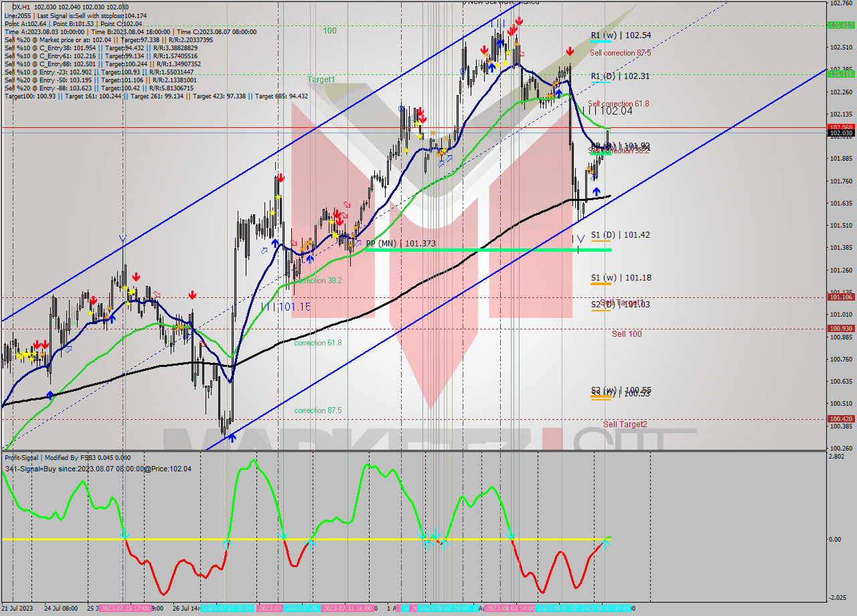Click the orange line under 'S1 (D)' label
Image resolution: width=857 pixels, height=616 pixels.
tap(601, 242)
